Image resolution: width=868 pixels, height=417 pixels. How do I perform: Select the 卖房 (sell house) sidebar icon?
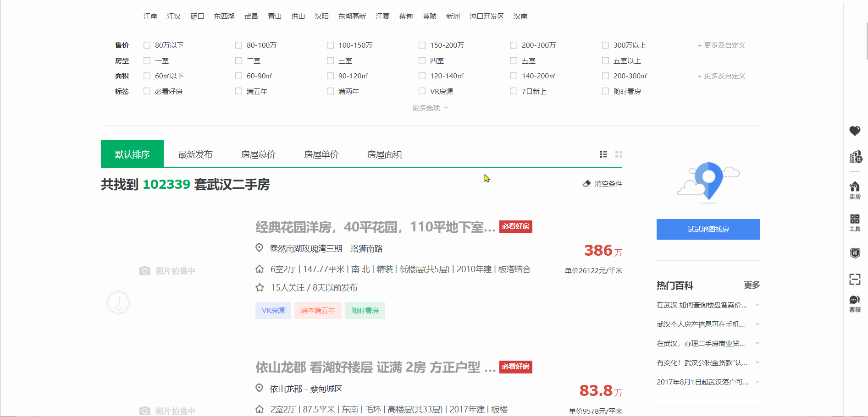point(855,189)
